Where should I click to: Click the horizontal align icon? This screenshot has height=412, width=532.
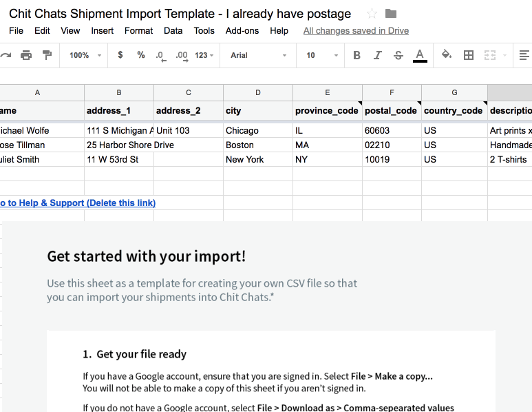click(x=524, y=55)
